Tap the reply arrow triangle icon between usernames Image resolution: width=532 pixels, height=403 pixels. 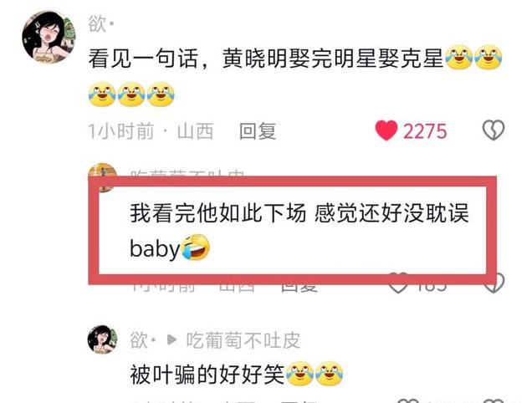171,339
